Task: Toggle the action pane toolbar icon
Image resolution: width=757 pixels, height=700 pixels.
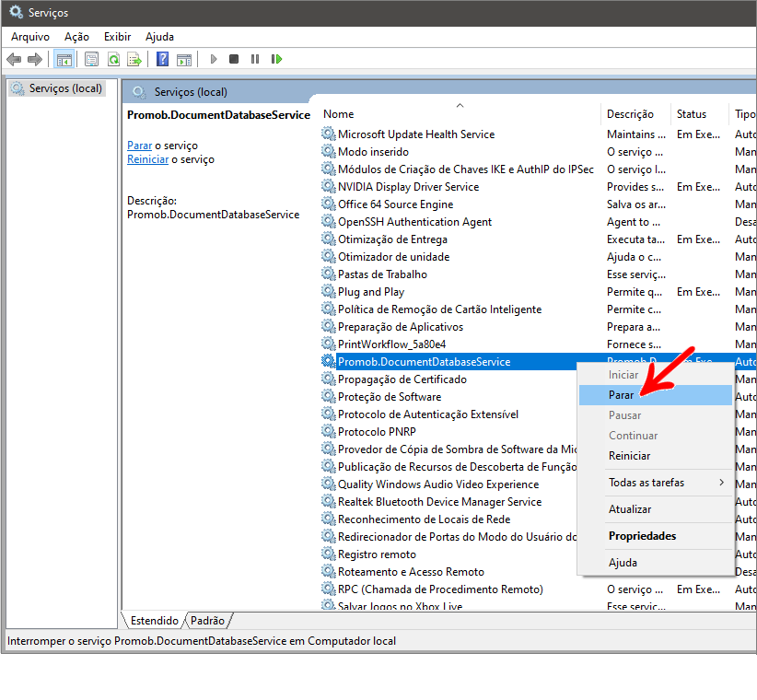Action: (184, 59)
